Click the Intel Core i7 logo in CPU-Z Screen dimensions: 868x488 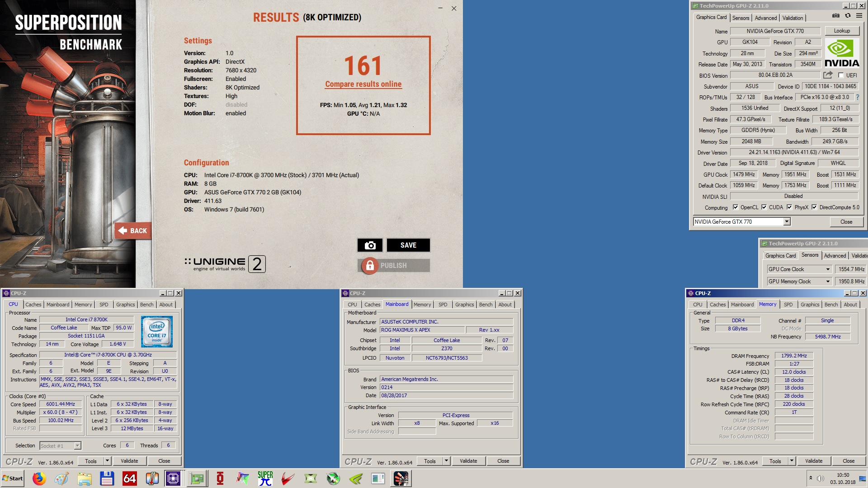[157, 332]
